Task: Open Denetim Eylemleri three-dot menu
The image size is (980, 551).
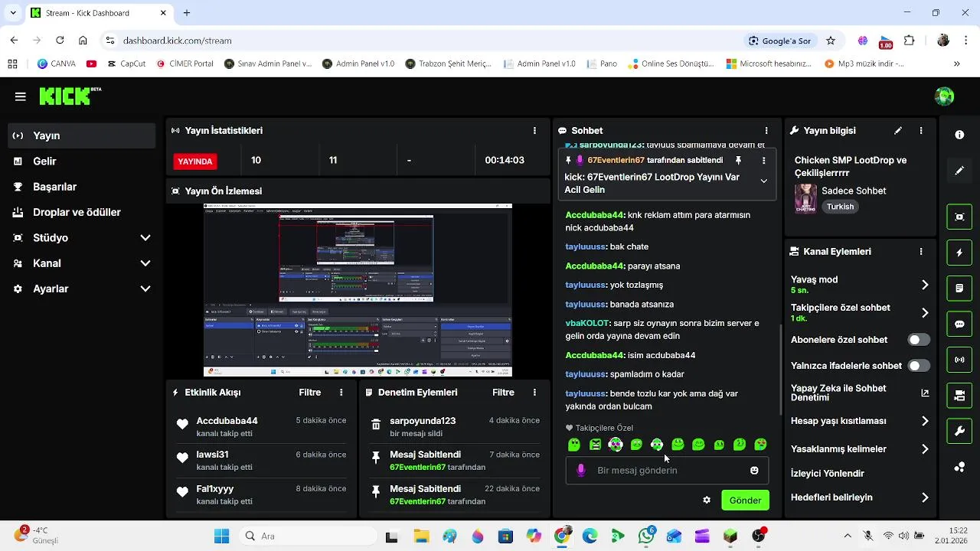Action: pyautogui.click(x=534, y=393)
